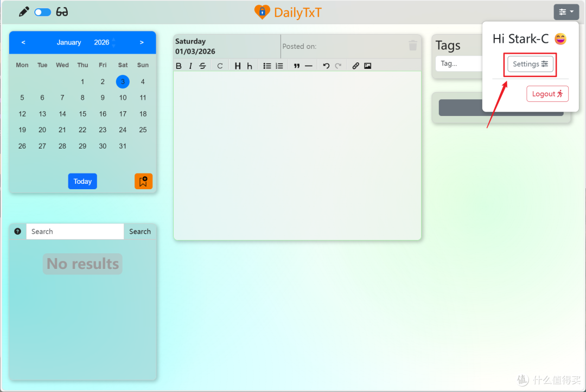Insert an image in the editor
The height and width of the screenshot is (392, 586).
pyautogui.click(x=368, y=66)
